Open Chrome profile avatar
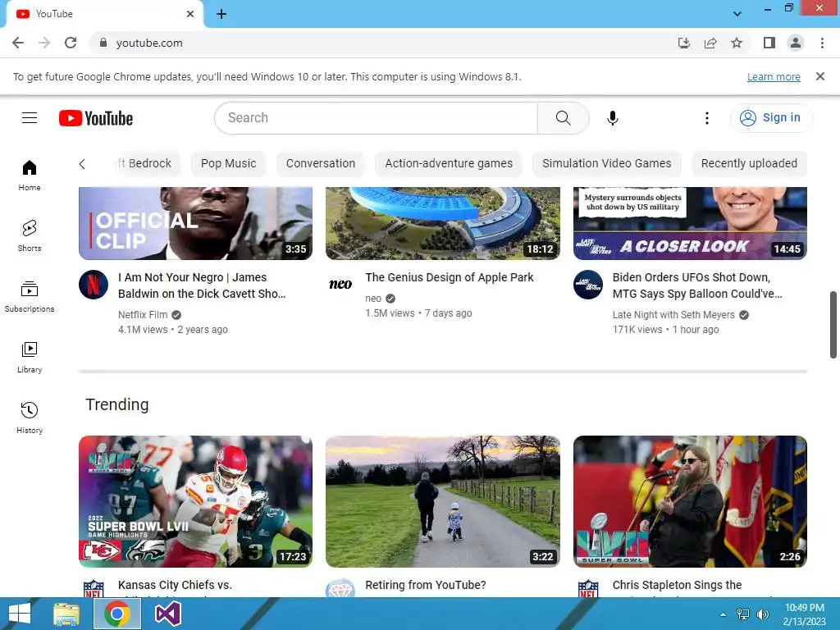This screenshot has height=630, width=840. click(x=796, y=43)
